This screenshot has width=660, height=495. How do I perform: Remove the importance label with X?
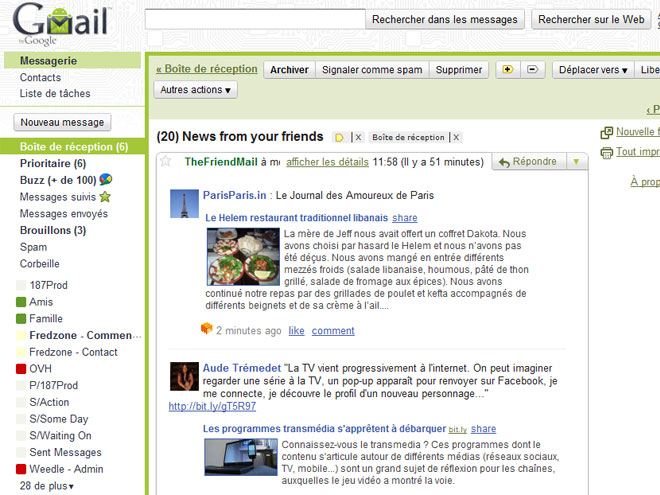point(358,137)
